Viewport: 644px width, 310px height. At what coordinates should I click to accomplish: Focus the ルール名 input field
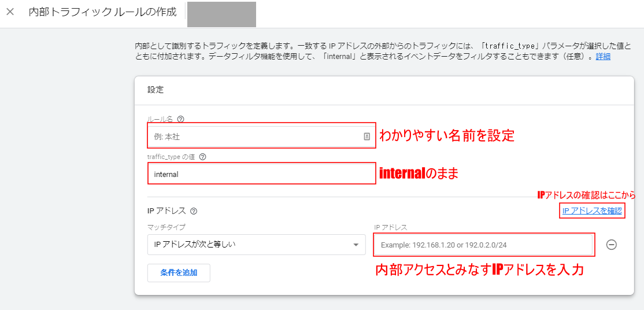coord(261,137)
